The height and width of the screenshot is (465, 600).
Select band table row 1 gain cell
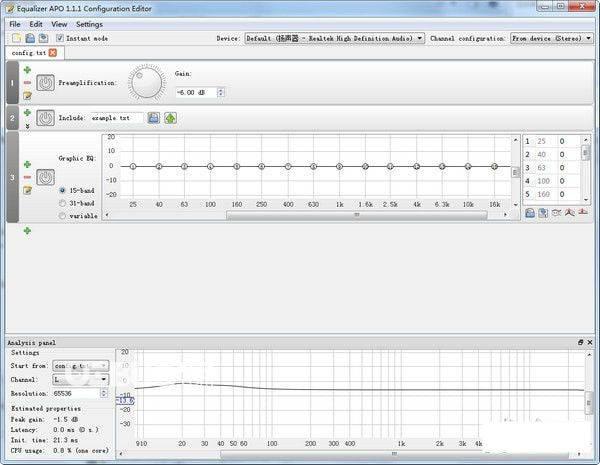[x=562, y=141]
